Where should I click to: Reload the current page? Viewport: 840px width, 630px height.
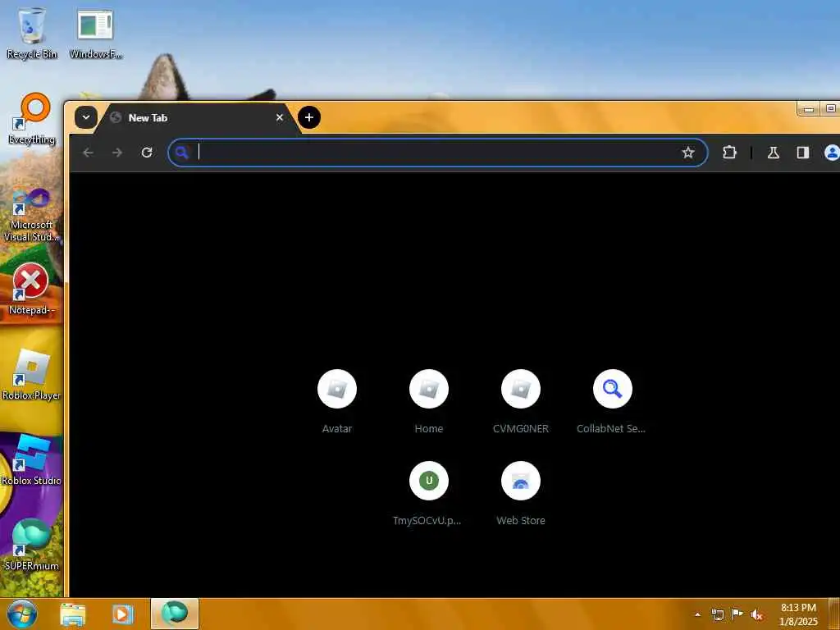[x=147, y=153]
